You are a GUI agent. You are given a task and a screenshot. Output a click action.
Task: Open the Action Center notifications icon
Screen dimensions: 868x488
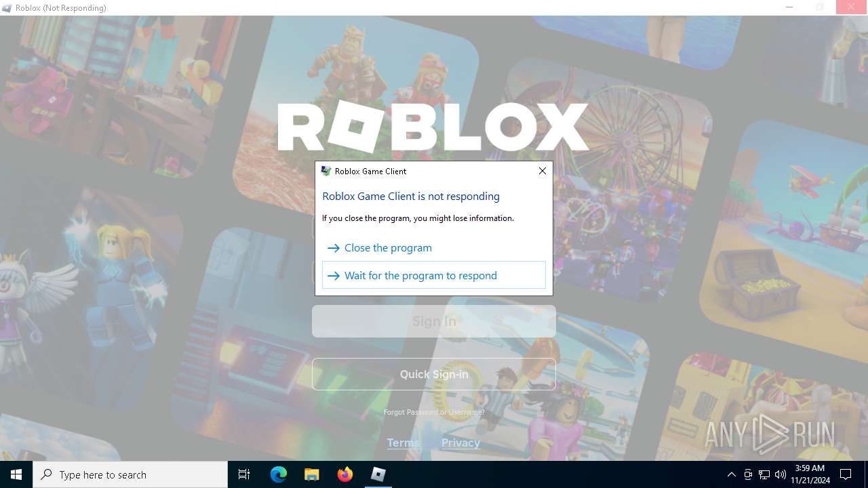(x=846, y=474)
